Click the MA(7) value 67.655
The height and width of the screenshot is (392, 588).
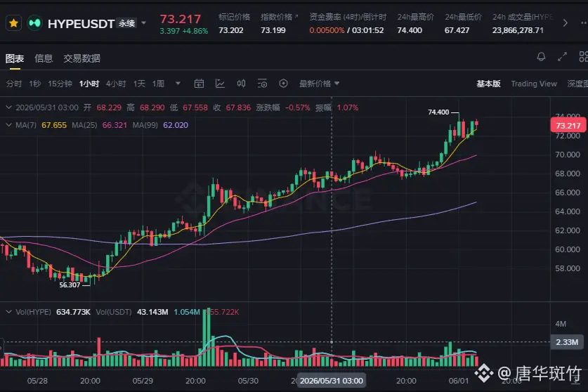pos(54,125)
